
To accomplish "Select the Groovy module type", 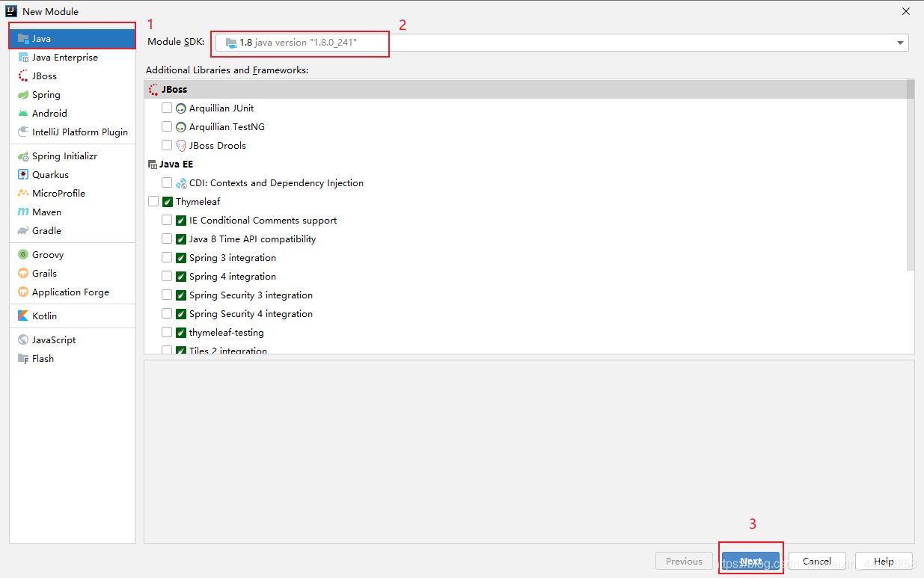I will tap(73, 254).
